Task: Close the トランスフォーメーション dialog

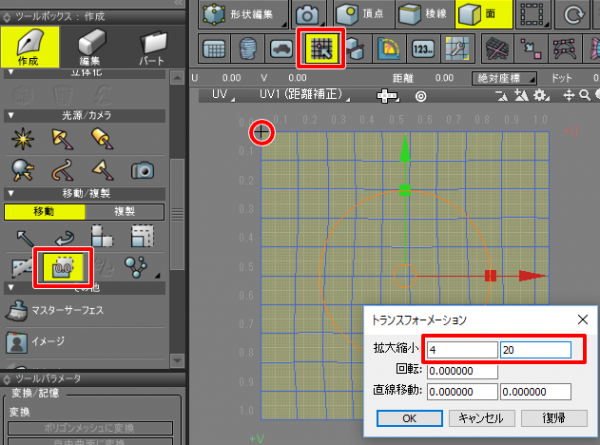Action: click(x=583, y=319)
